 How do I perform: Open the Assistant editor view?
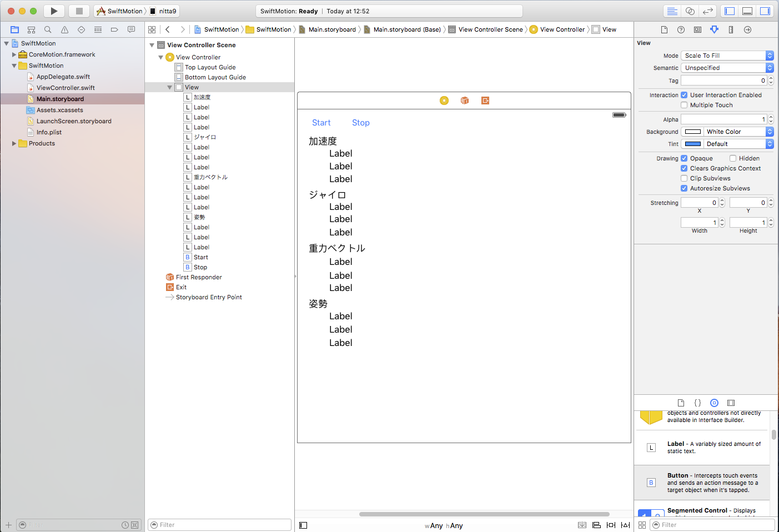pyautogui.click(x=690, y=11)
